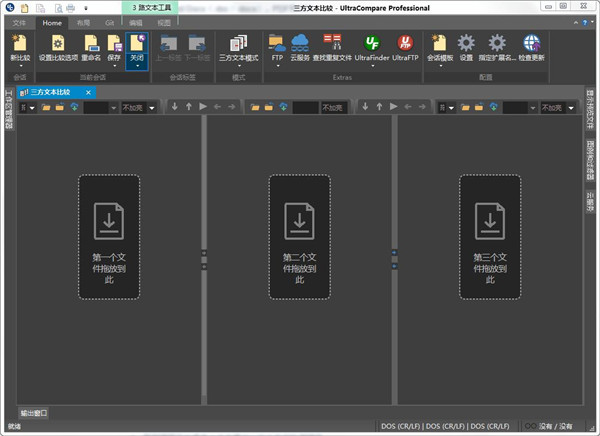This screenshot has width=600, height=436.
Task: Click the cloud download icon in first pane toolbar
Action: point(74,107)
